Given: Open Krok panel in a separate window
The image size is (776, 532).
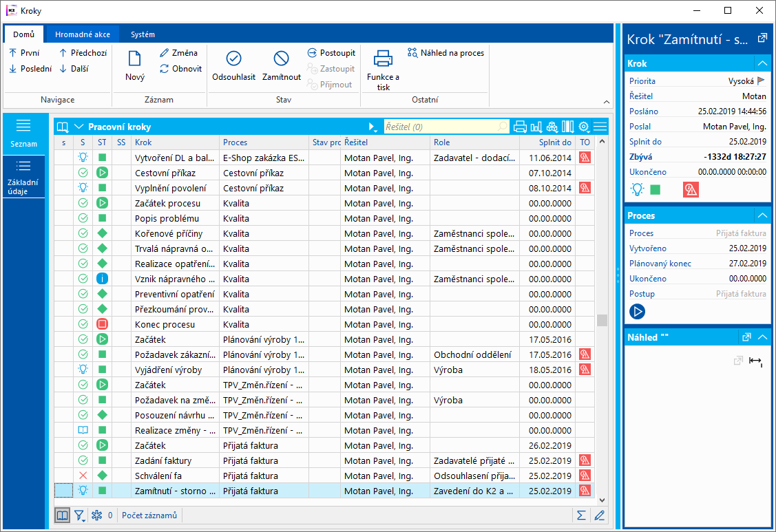Looking at the screenshot, I should pos(762,39).
